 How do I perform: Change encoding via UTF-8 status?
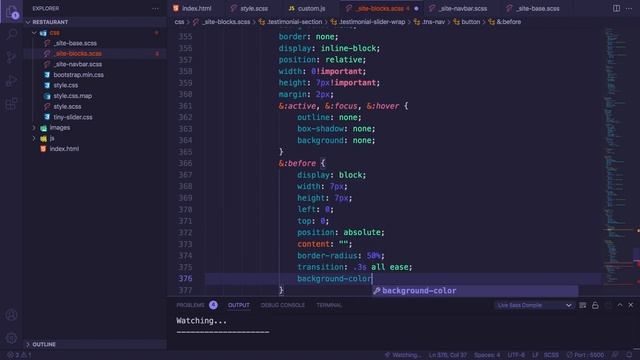516,355
